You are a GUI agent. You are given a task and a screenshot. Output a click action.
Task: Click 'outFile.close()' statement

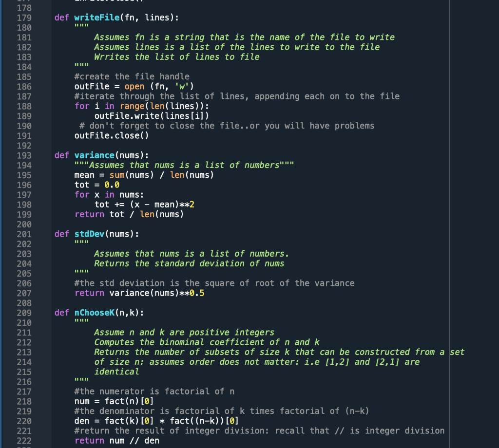(112, 136)
